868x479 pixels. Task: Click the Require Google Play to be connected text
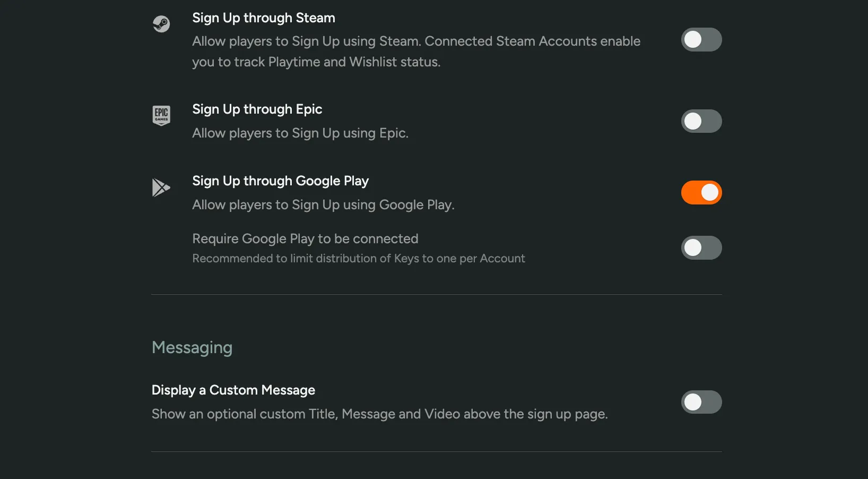click(305, 239)
